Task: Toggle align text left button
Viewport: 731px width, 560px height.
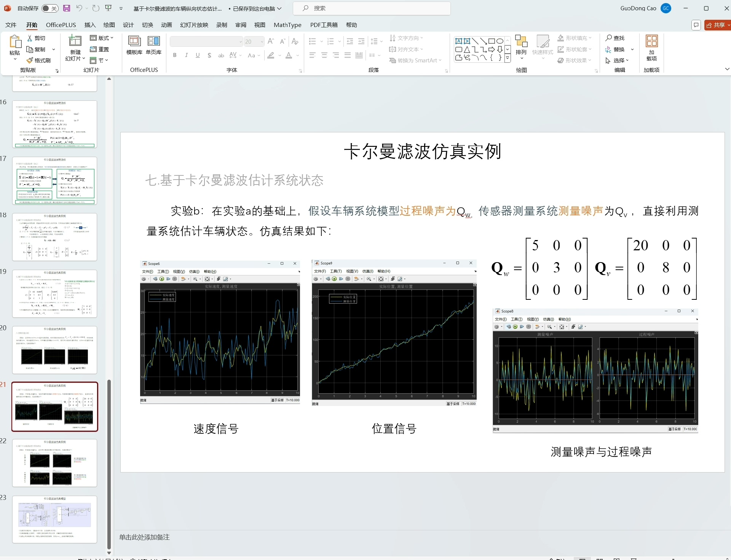Action: pyautogui.click(x=312, y=56)
